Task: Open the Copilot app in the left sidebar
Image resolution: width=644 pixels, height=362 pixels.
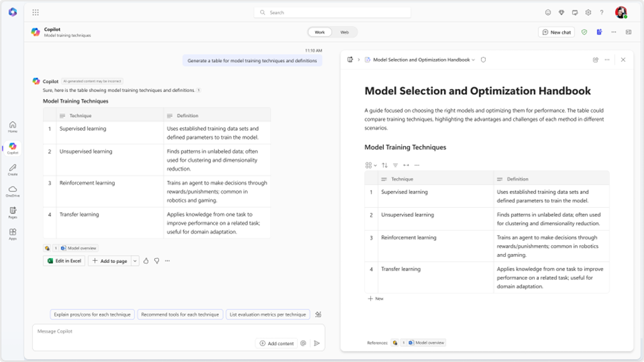Action: click(12, 147)
